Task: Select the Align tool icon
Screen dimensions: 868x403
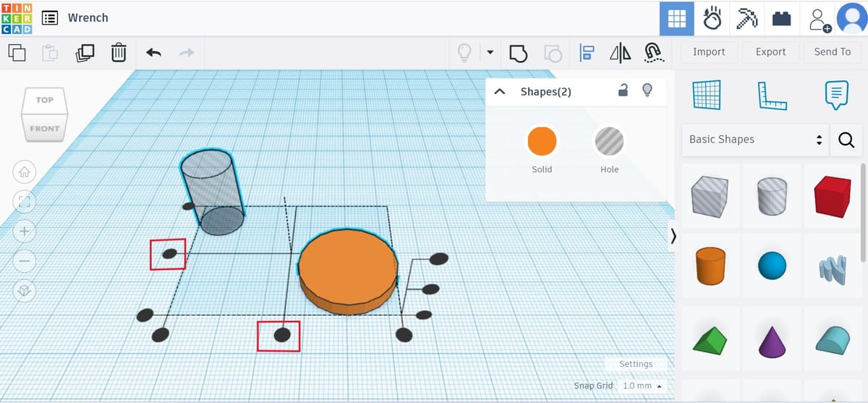Action: tap(587, 53)
